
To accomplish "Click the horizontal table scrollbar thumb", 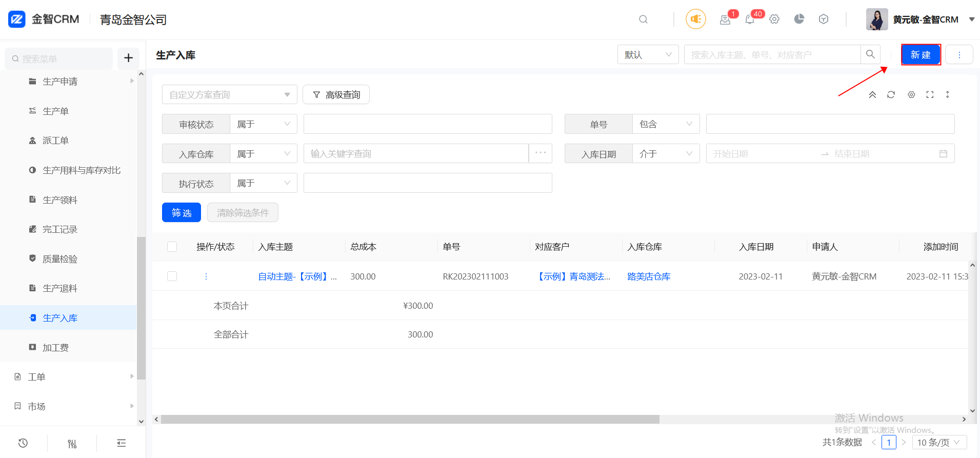I will pos(410,419).
